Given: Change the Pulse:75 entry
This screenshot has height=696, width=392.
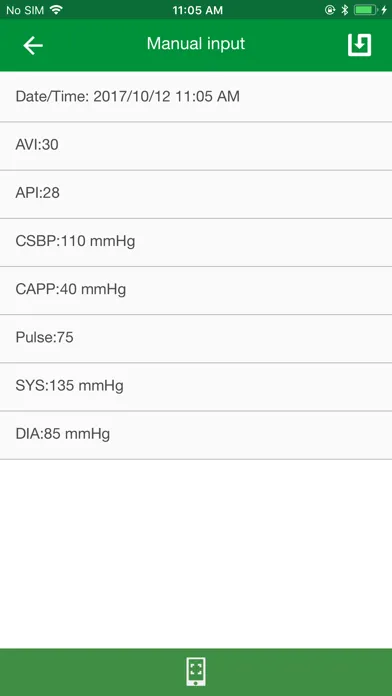Looking at the screenshot, I should point(196,339).
